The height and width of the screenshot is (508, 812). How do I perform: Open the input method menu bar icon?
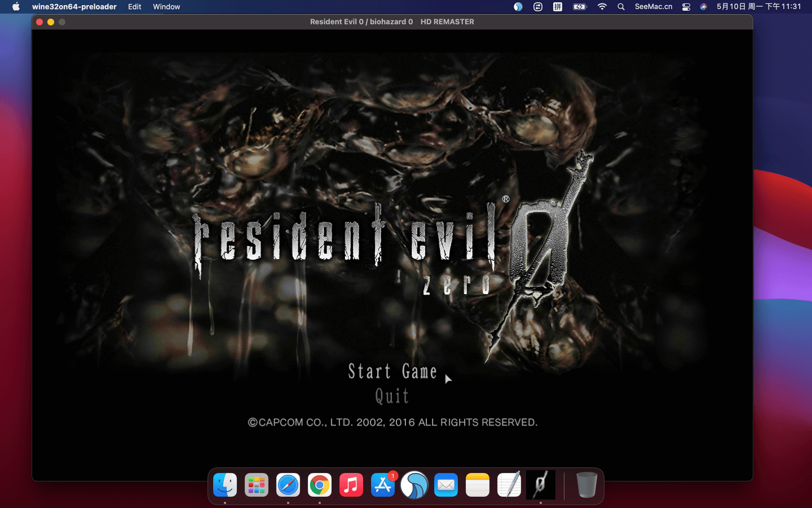(x=558, y=7)
